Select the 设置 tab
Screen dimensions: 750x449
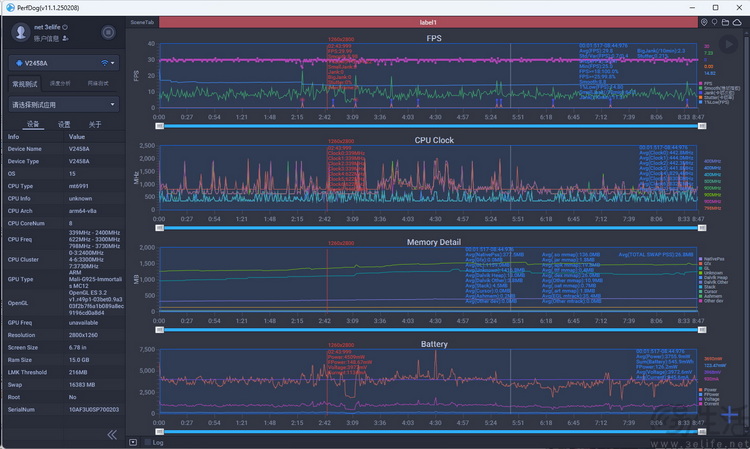64,124
